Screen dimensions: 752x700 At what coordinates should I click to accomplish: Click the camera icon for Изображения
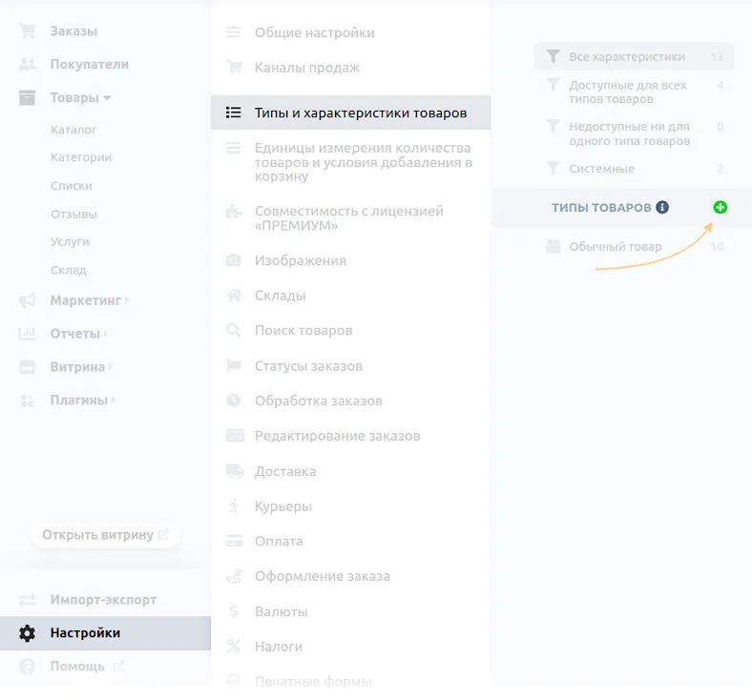(x=234, y=260)
